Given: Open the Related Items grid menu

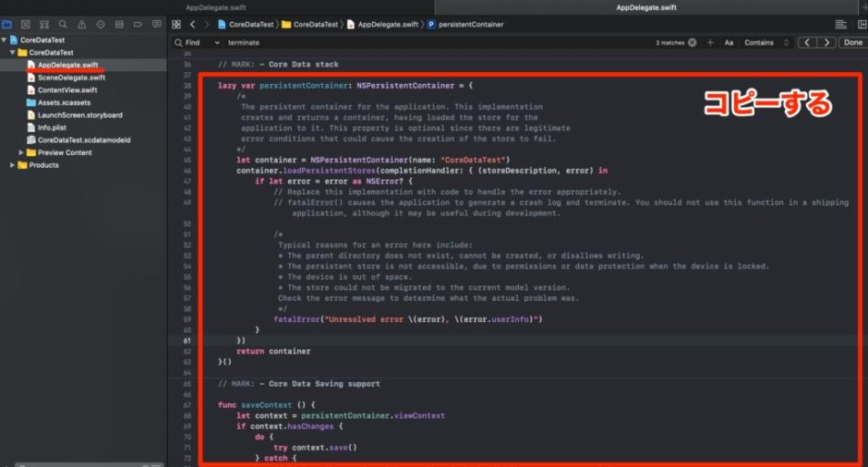Looking at the screenshot, I should 176,24.
